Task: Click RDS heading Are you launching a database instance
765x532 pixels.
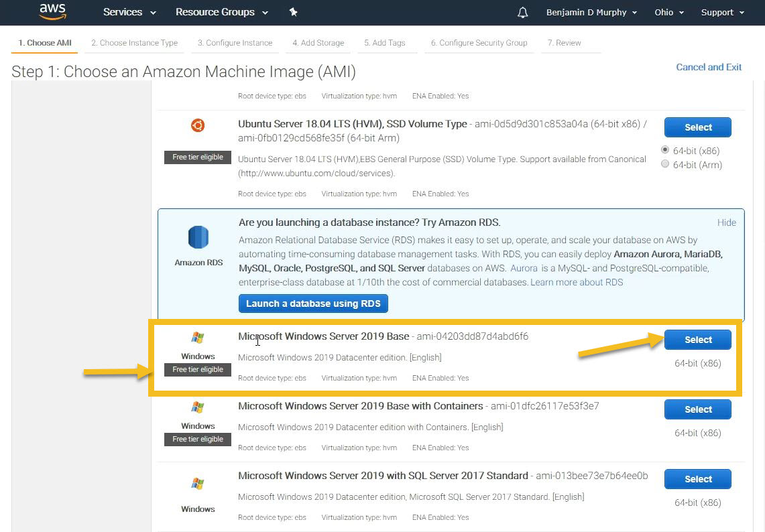Action: click(369, 222)
